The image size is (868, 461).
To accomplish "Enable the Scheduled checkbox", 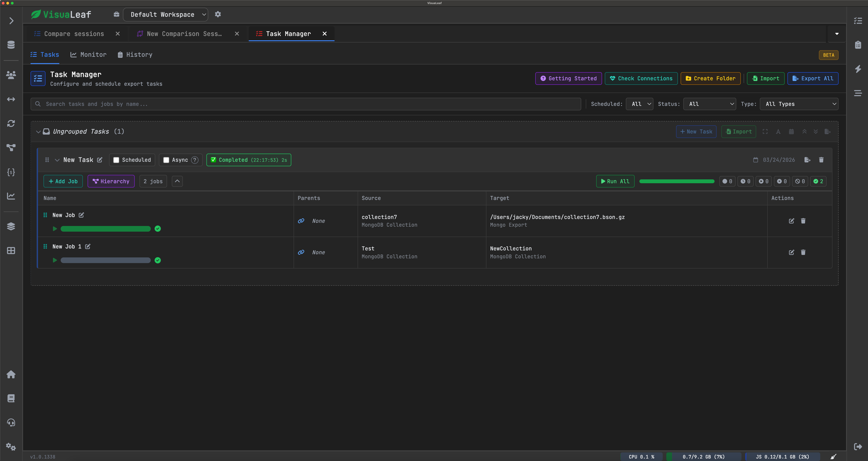I will pyautogui.click(x=116, y=160).
